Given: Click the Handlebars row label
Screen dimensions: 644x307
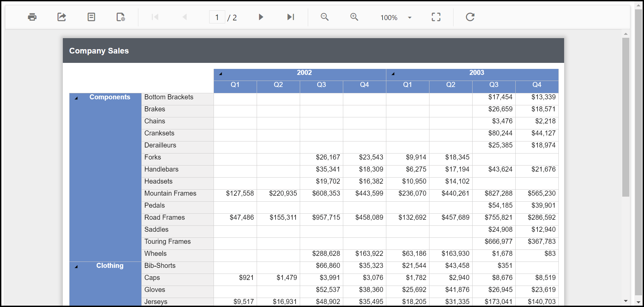Looking at the screenshot, I should pyautogui.click(x=161, y=169).
